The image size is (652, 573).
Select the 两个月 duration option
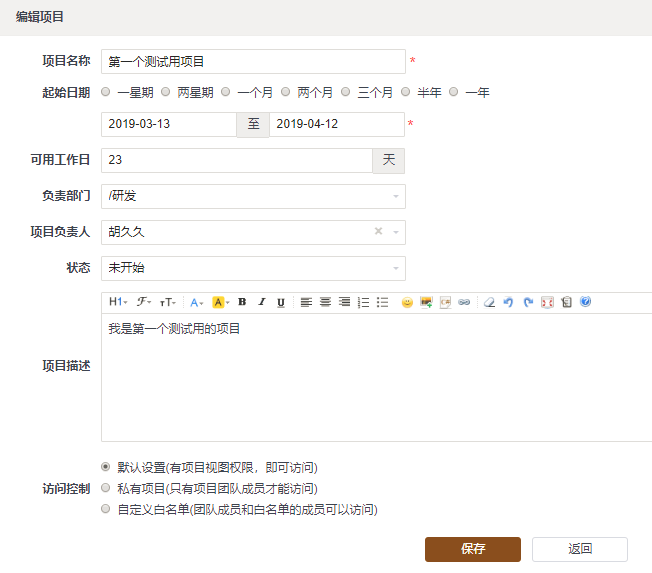point(285,92)
